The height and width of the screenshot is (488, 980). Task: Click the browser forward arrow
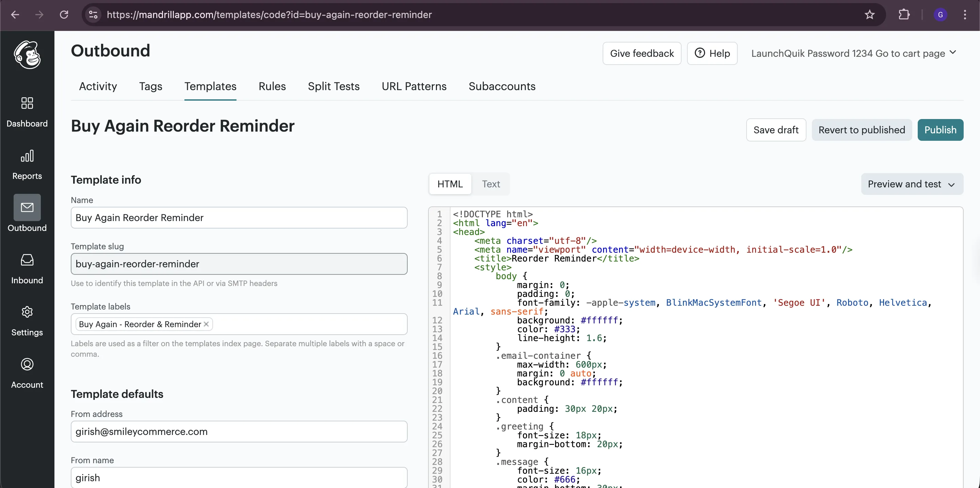click(39, 15)
